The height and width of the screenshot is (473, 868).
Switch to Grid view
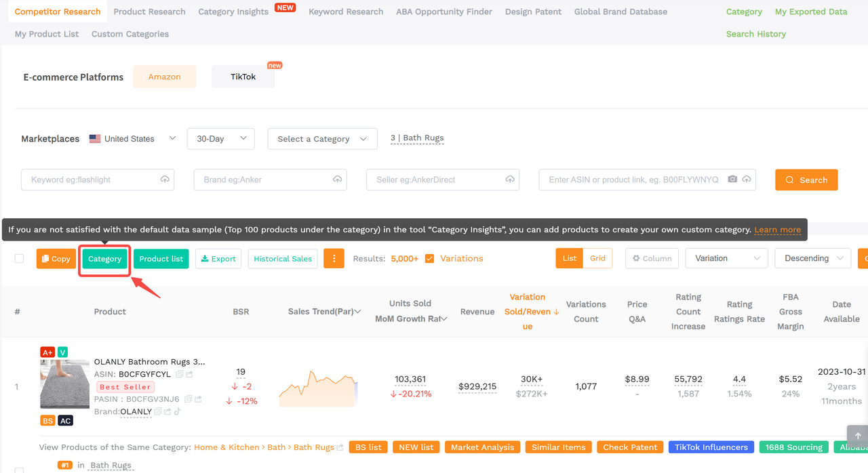(597, 258)
